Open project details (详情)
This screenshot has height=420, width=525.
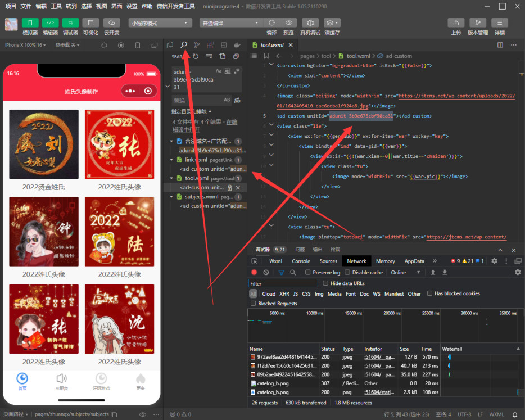coord(500,23)
